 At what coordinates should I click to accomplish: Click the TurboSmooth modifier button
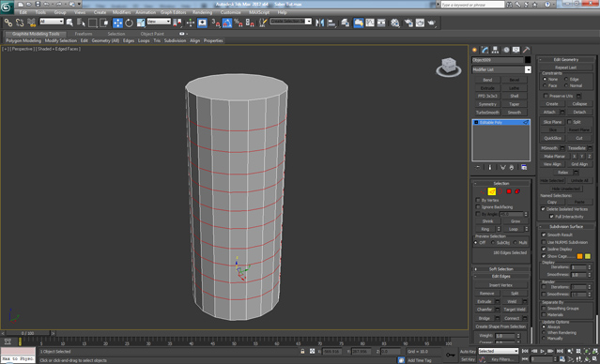(487, 113)
